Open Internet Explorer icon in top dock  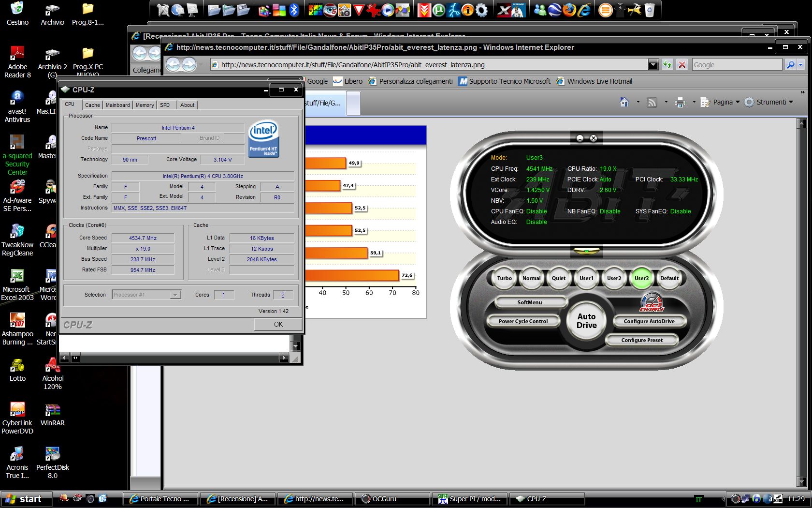584,10
